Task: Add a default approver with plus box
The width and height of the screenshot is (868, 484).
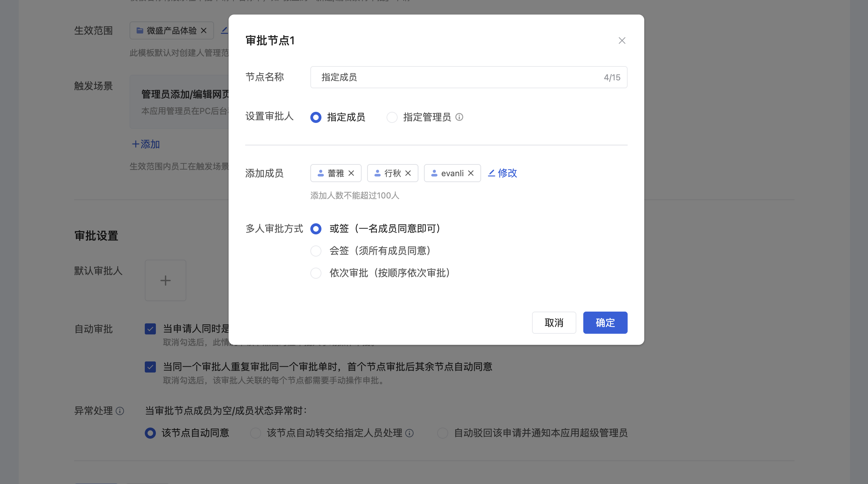Action: pyautogui.click(x=166, y=280)
